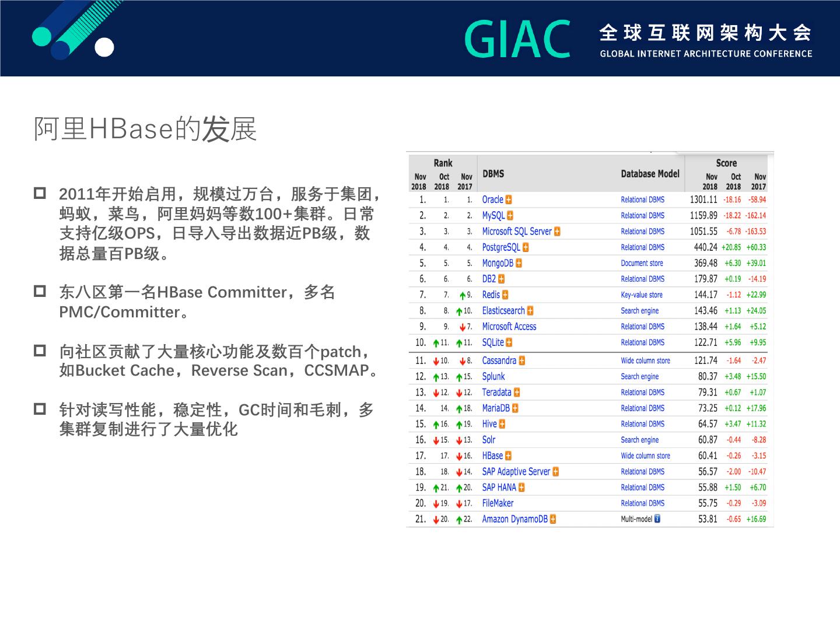840x630 pixels.
Task: Click the teal GIAC logo text
Action: point(517,39)
